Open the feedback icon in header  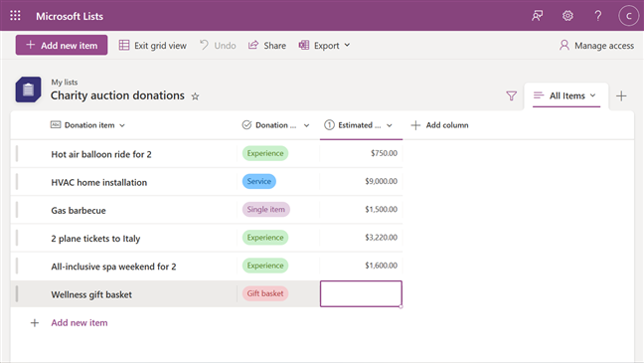point(538,16)
